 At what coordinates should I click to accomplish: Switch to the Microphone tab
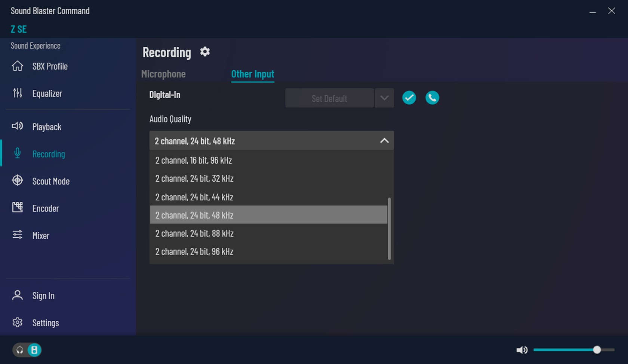(x=163, y=74)
